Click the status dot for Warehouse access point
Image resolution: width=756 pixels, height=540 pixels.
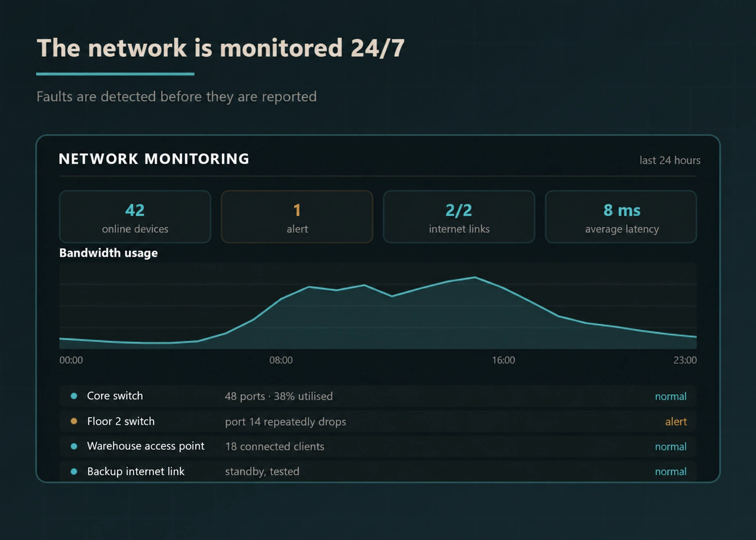74,446
